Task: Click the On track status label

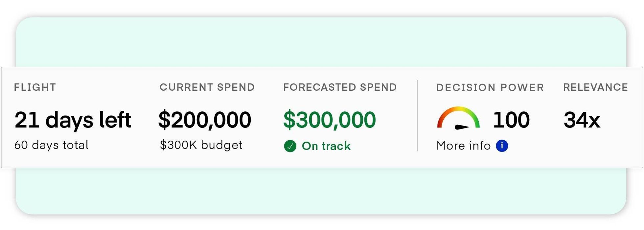Action: [x=326, y=146]
